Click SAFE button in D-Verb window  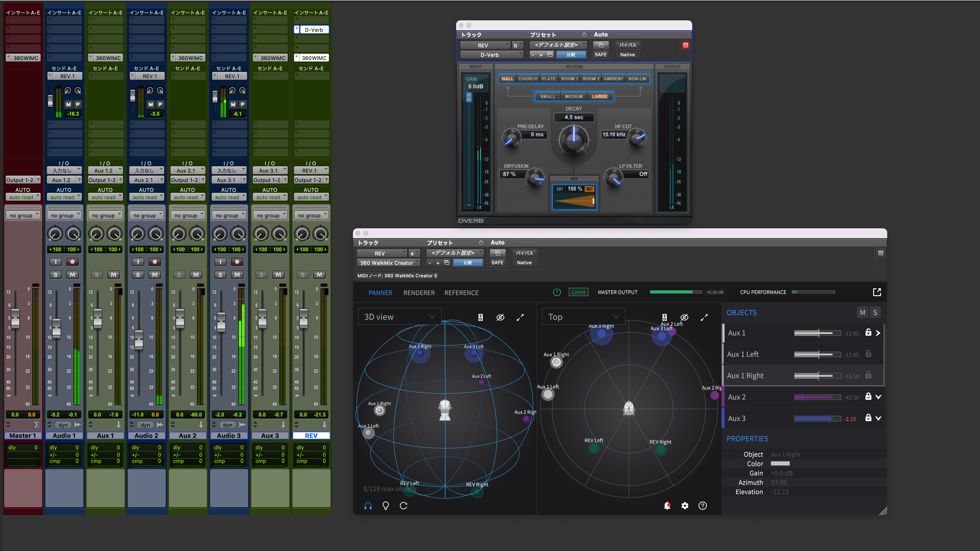click(x=600, y=55)
